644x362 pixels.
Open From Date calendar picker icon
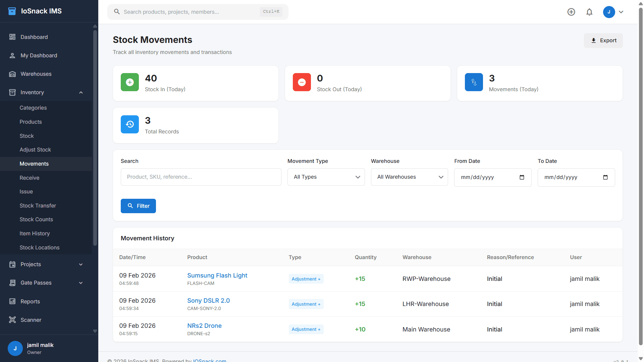[x=522, y=177]
